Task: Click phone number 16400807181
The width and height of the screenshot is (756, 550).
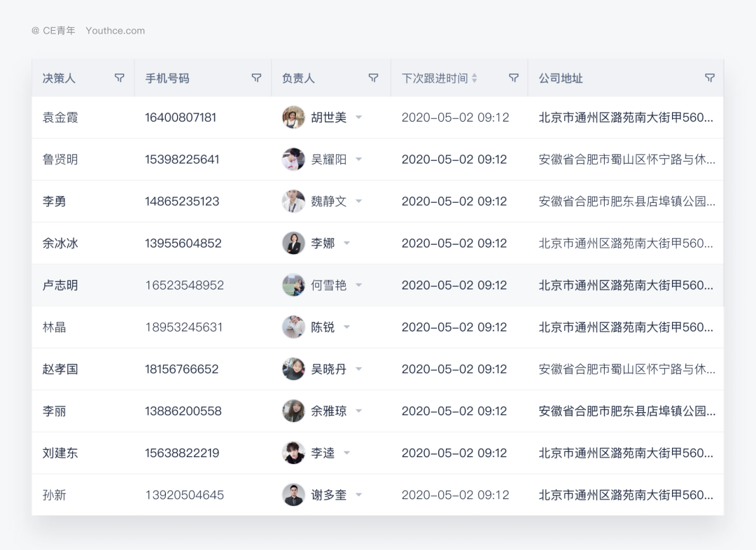Action: point(181,117)
